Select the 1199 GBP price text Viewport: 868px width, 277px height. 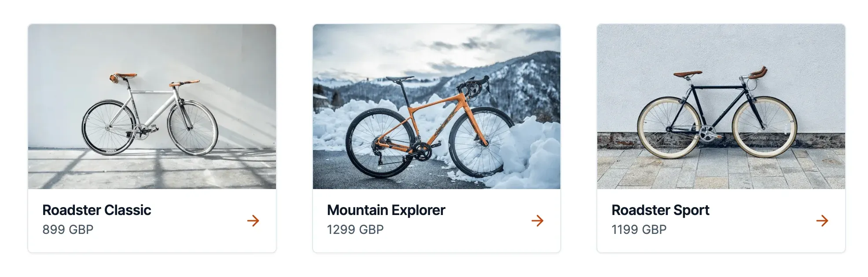(639, 230)
